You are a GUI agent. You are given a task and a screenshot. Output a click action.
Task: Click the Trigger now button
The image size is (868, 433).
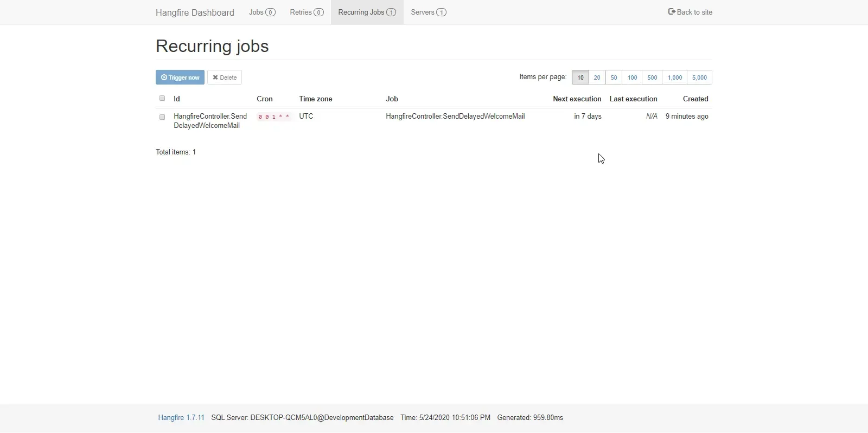(180, 77)
